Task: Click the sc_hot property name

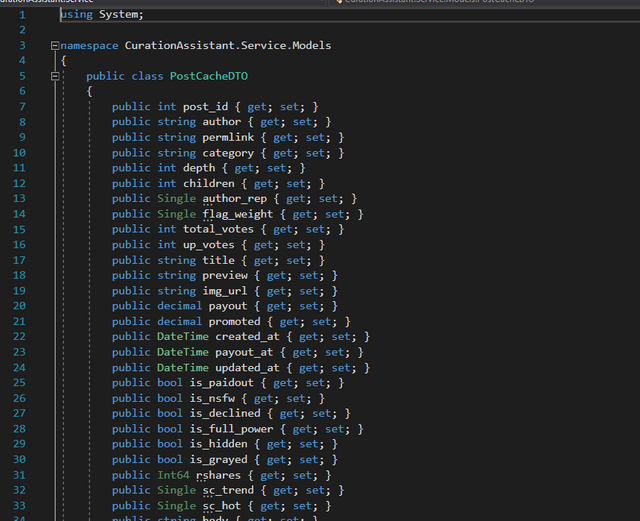Action: click(222, 506)
